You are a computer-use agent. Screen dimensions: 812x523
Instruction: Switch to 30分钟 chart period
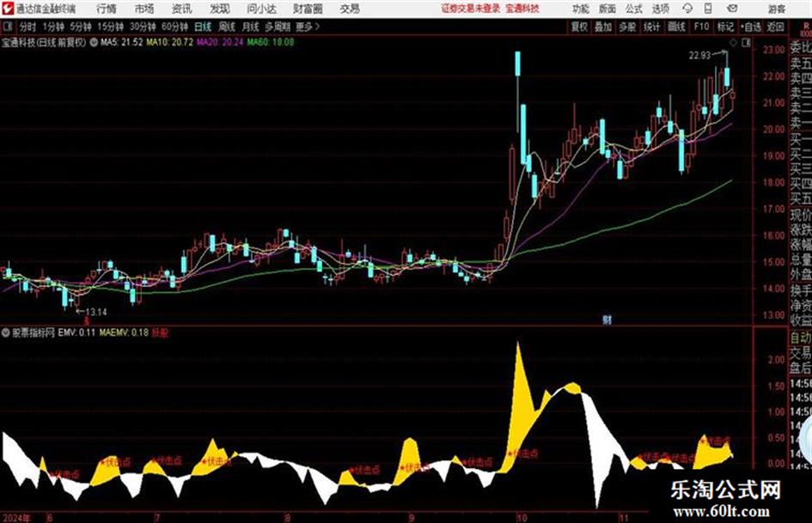point(143,27)
